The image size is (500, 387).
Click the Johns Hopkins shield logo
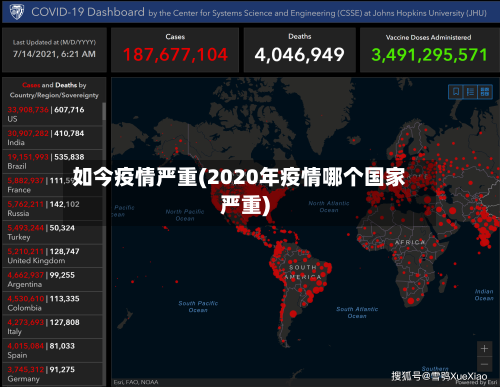(x=16, y=12)
